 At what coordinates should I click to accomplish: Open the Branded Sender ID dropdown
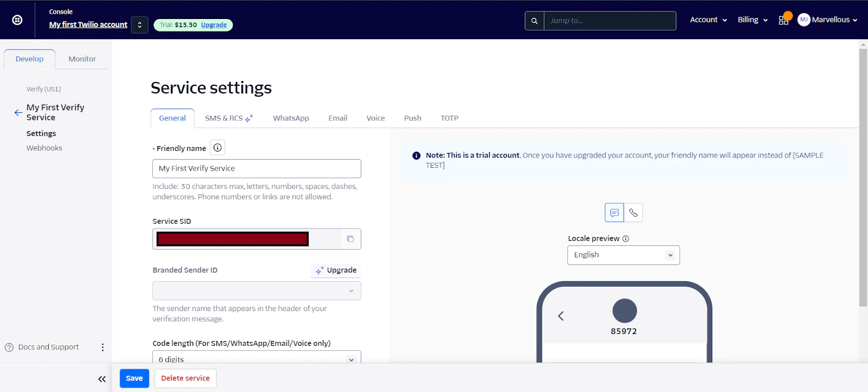(257, 290)
